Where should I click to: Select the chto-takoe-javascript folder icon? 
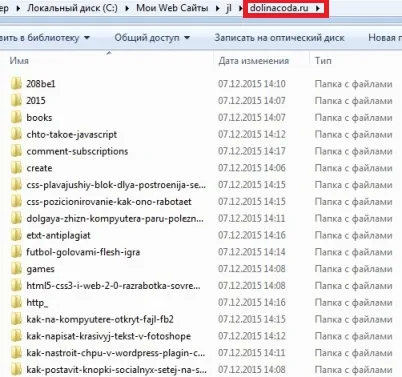point(16,134)
